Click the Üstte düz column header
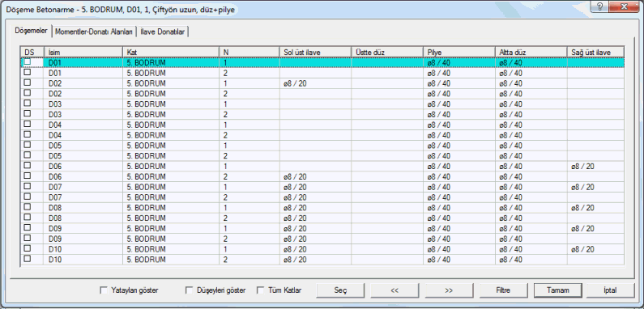The height and width of the screenshot is (309, 644). pyautogui.click(x=387, y=52)
